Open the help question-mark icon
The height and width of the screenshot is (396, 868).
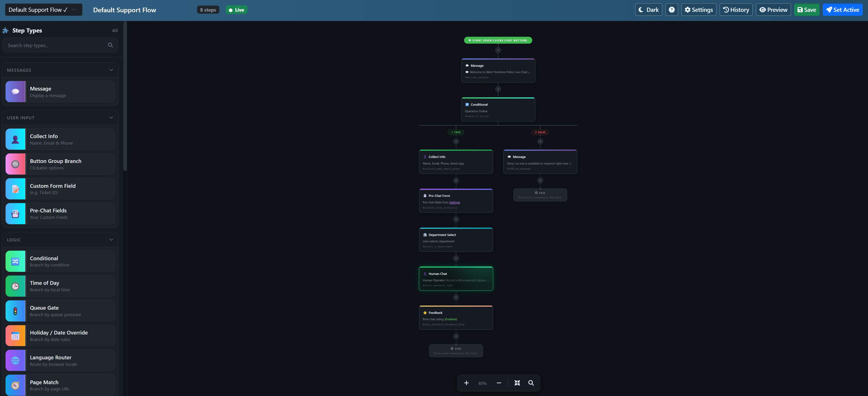[672, 10]
